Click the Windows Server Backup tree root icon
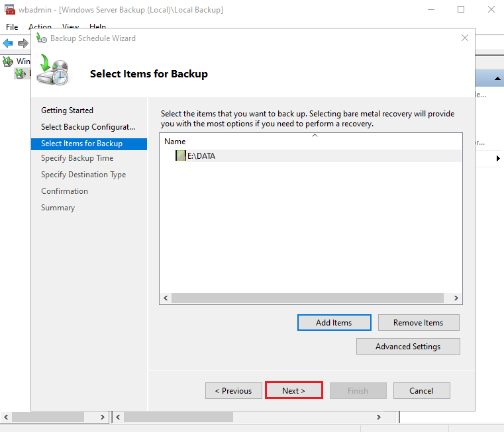The image size is (504, 432). (8, 62)
